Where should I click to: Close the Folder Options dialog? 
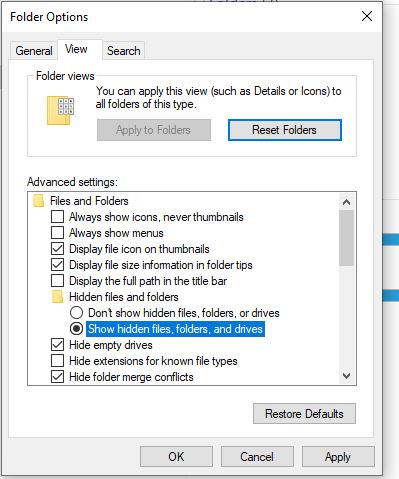click(x=367, y=16)
